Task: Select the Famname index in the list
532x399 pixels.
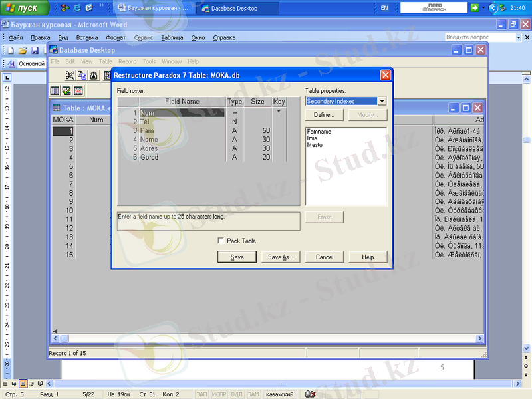Action: [319, 131]
